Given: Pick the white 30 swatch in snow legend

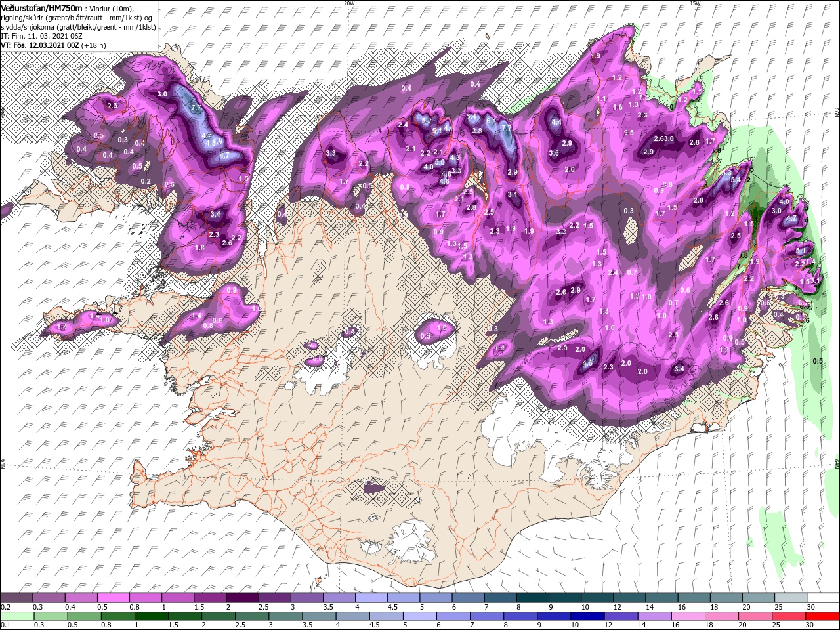Looking at the screenshot, I should (824, 597).
